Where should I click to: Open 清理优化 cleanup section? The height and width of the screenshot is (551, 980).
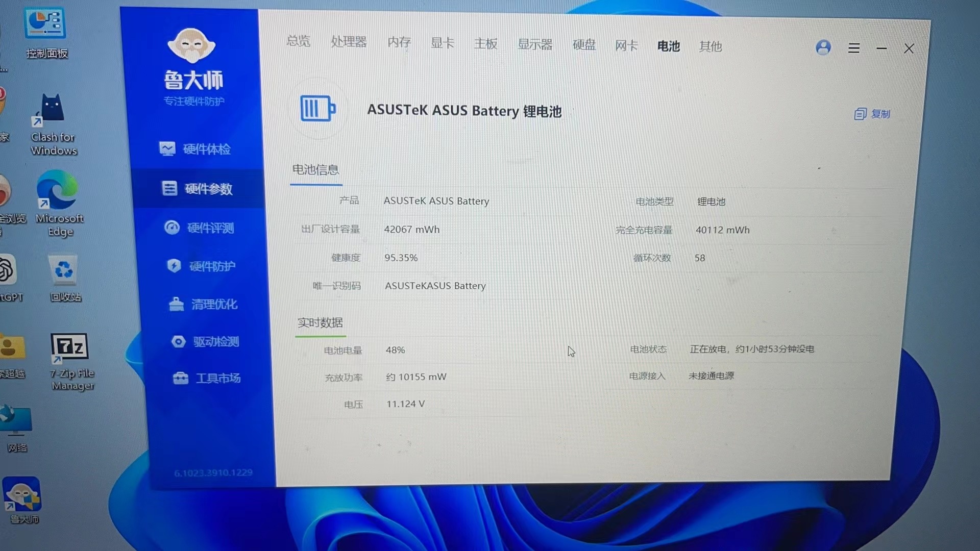click(x=203, y=304)
